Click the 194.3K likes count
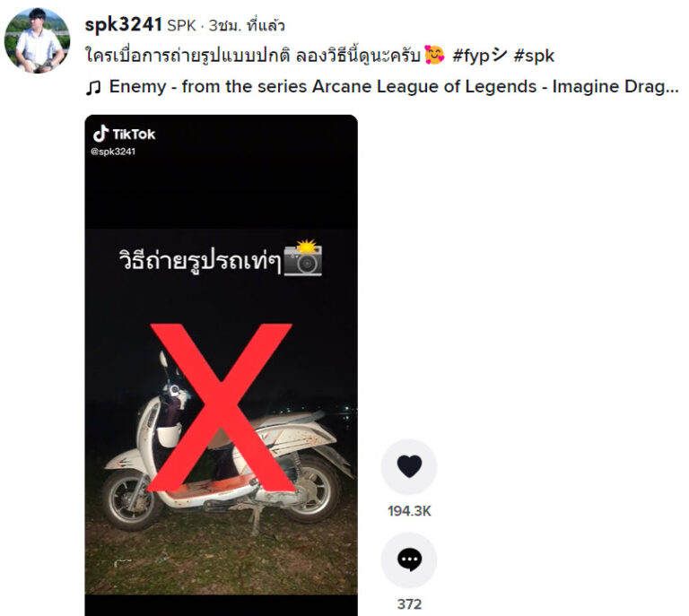Image resolution: width=689 pixels, height=616 pixels. coord(409,511)
